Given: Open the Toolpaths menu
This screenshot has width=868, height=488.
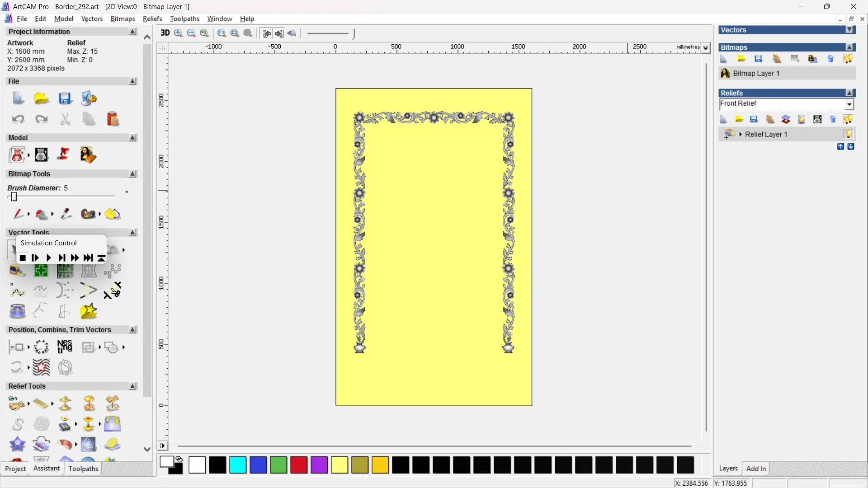Looking at the screenshot, I should tap(184, 19).
